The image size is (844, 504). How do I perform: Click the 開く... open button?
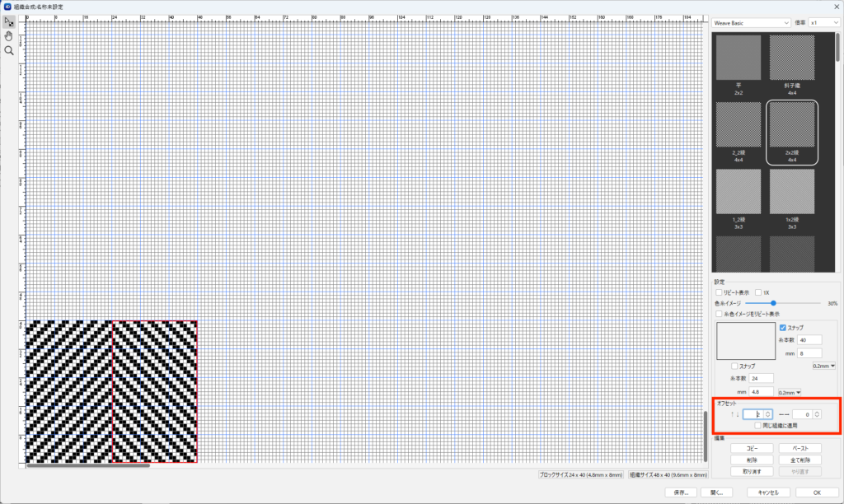716,492
